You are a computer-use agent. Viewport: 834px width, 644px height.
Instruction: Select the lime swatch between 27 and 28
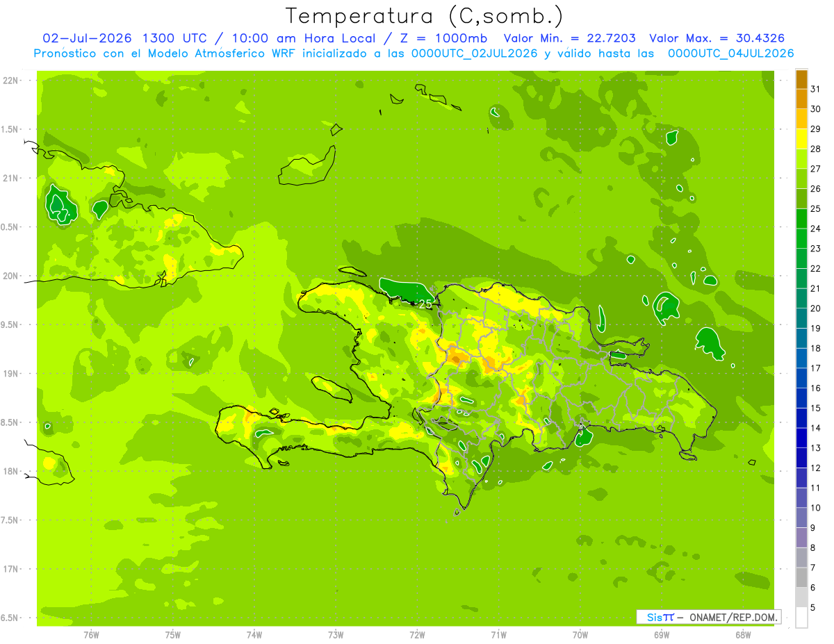(801, 160)
